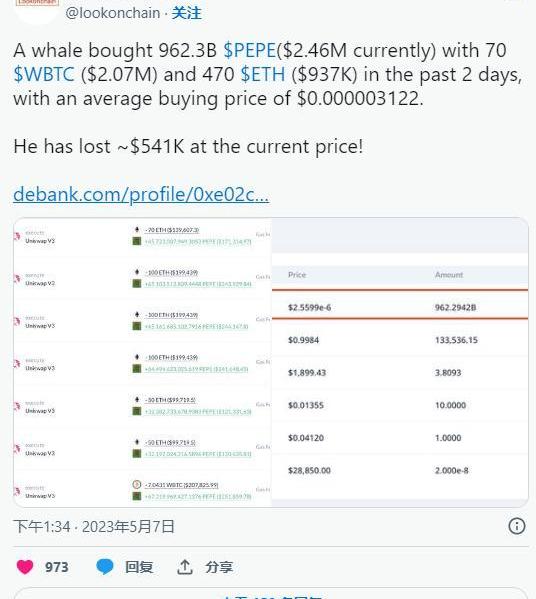Click the tweet timestamp 2023年5月7日
This screenshot has width=536, height=599.
128,526
